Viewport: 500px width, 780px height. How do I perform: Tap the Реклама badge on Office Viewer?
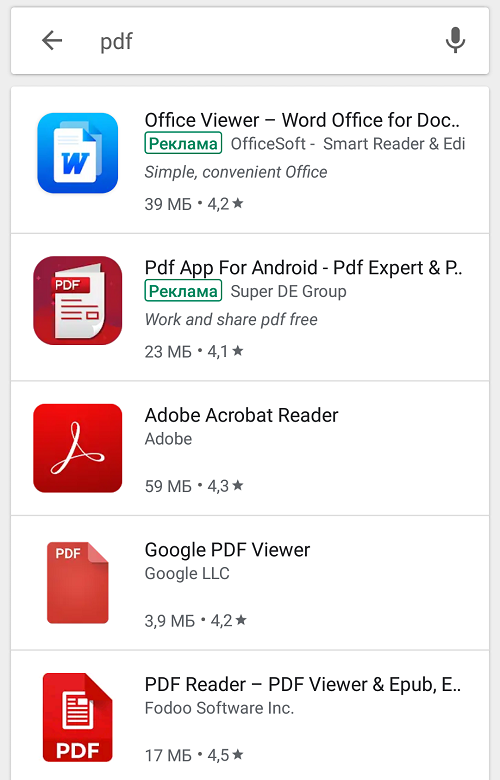click(183, 144)
